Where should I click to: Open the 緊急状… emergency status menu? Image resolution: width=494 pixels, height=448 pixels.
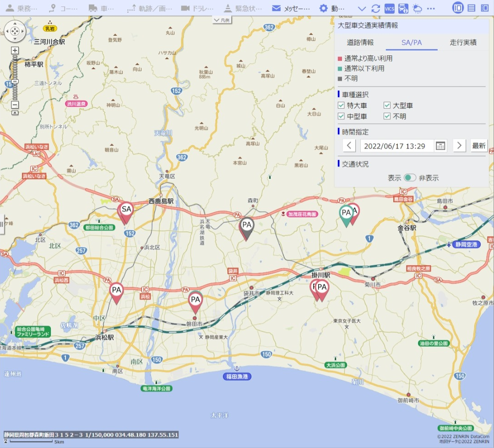pos(243,8)
